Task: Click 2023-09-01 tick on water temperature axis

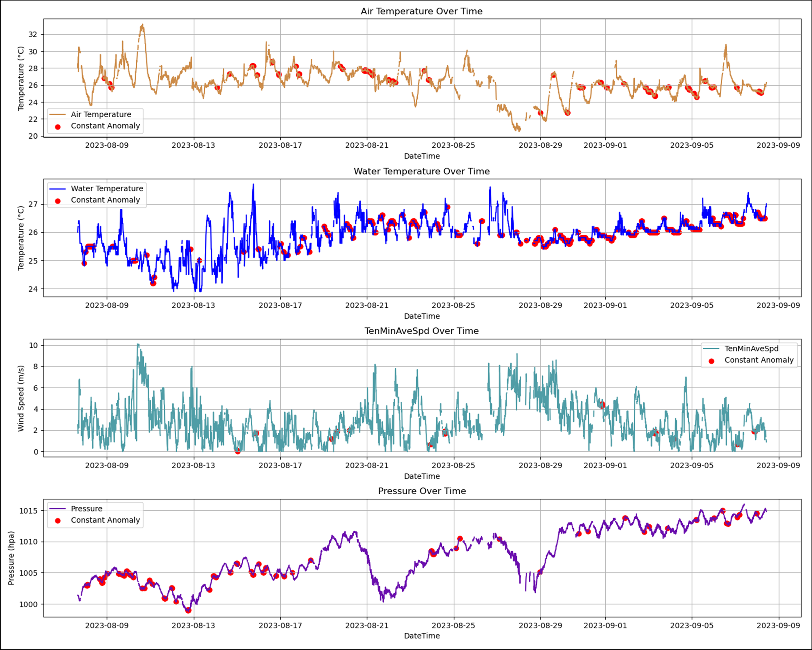Action: tap(605, 305)
